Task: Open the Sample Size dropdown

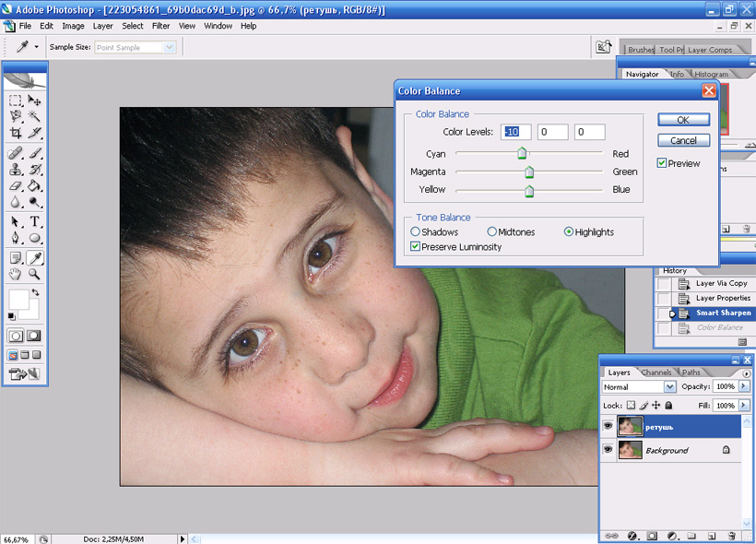Action: 169,47
